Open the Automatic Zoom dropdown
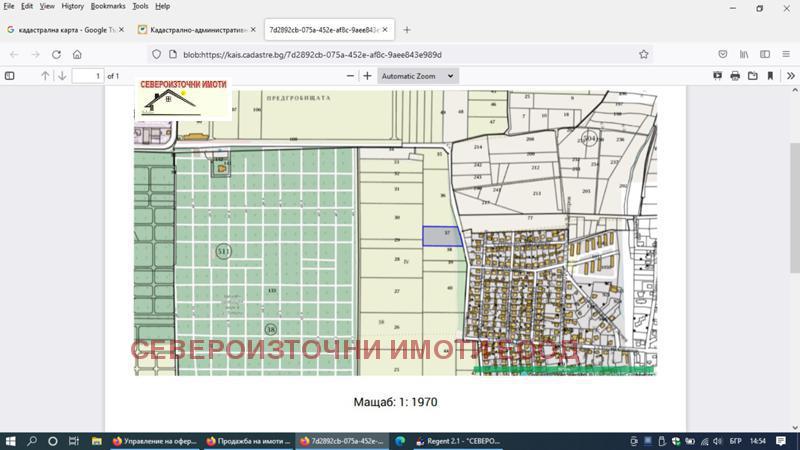 pos(418,76)
